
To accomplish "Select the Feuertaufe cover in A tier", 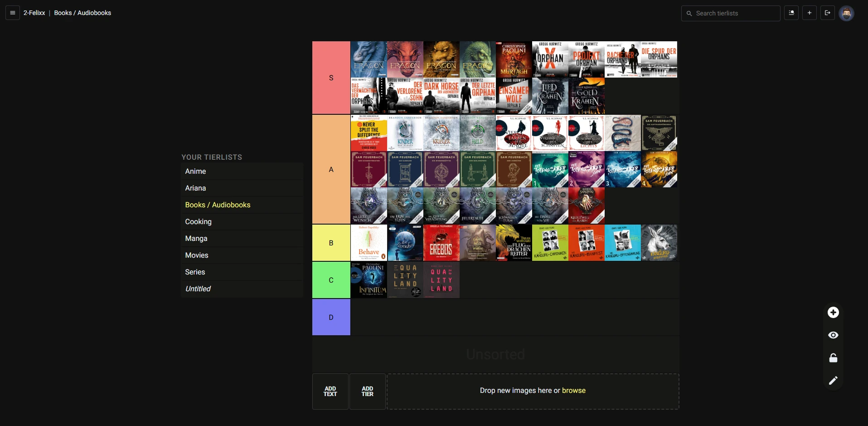I will pyautogui.click(x=478, y=206).
